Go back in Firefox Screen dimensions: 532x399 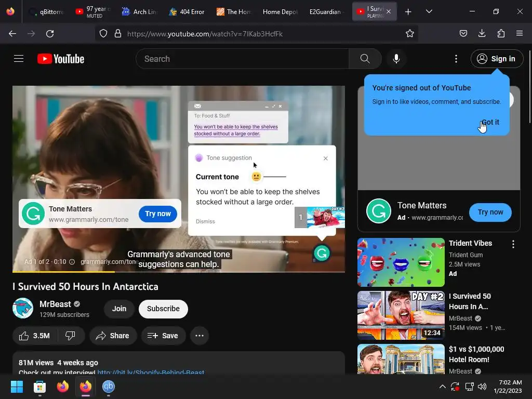tap(12, 34)
